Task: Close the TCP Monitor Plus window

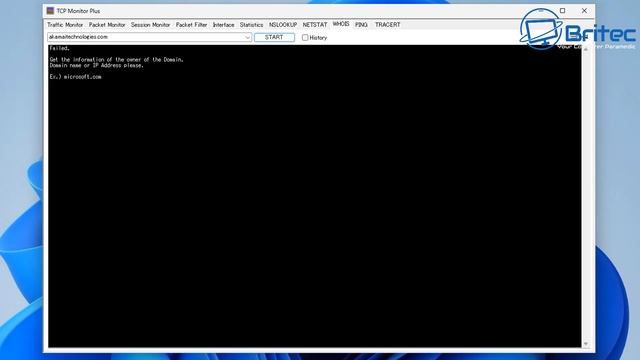Action: click(584, 11)
